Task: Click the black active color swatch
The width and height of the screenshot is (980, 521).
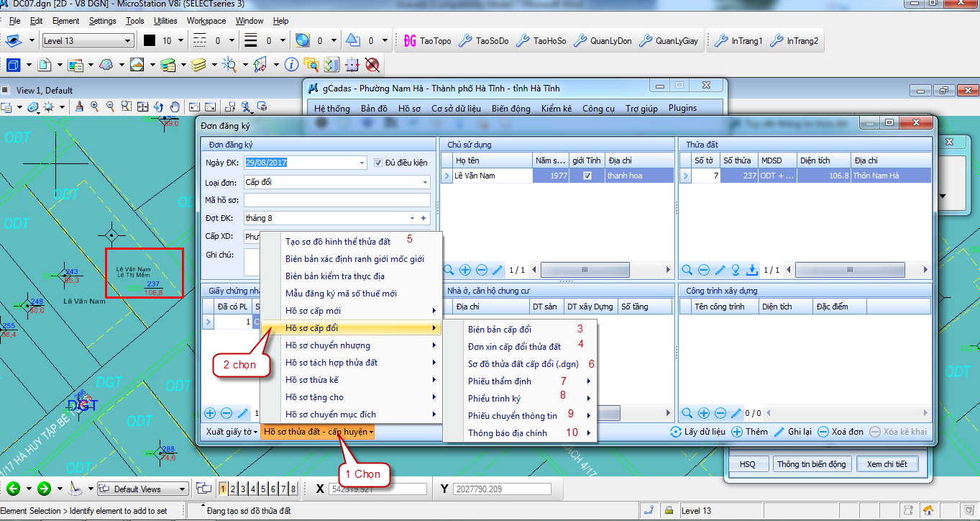Action: click(150, 41)
